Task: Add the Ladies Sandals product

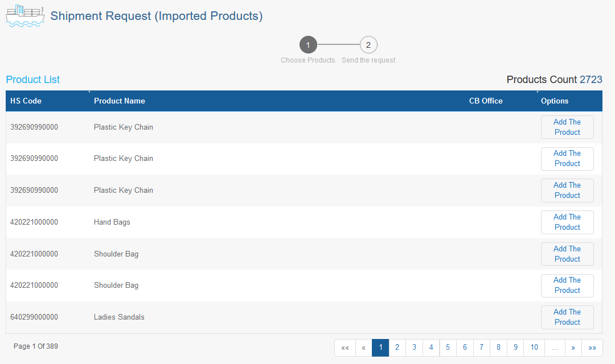Action: [x=567, y=317]
